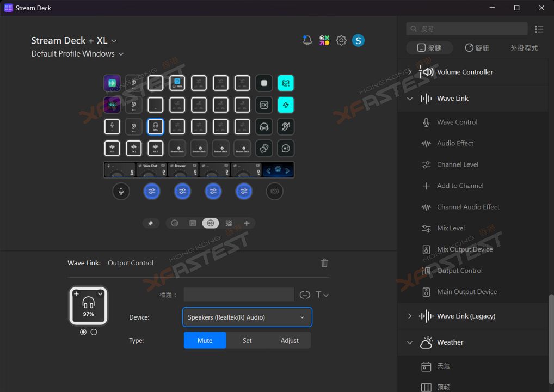
Task: Open the Default Profile Windows dropdown
Action: point(77,54)
